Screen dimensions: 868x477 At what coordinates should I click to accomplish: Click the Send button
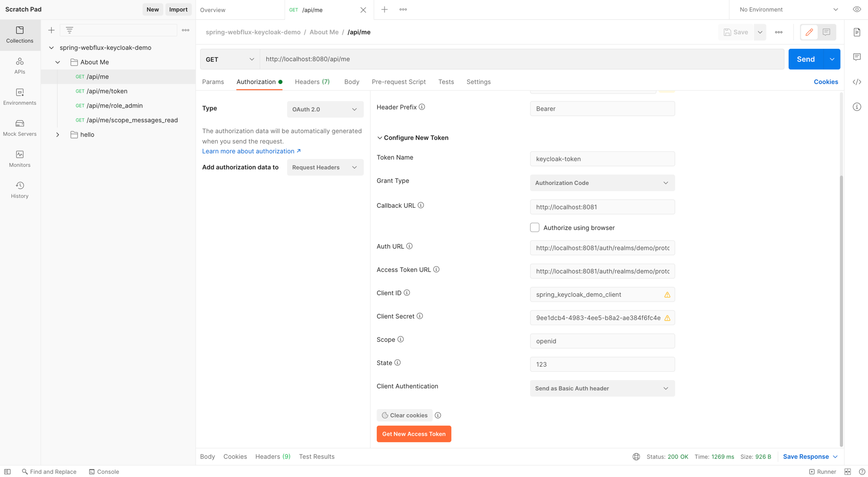pos(806,59)
